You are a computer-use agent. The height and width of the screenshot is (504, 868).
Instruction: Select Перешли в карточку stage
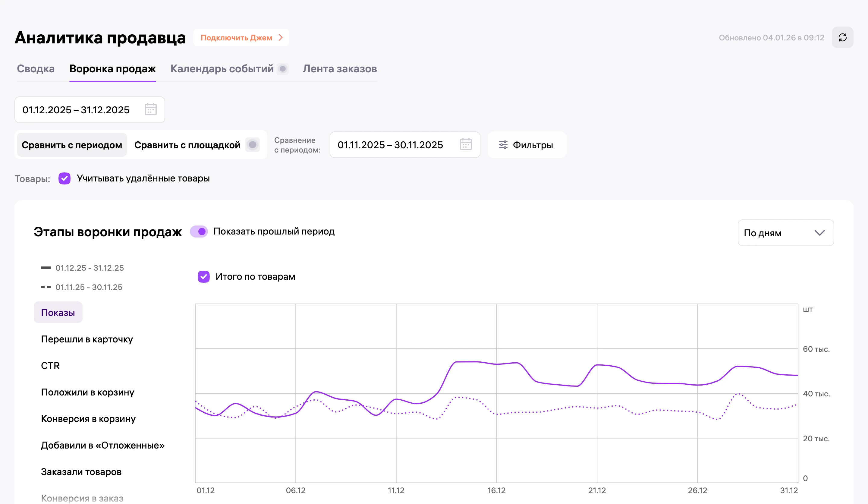coord(87,339)
